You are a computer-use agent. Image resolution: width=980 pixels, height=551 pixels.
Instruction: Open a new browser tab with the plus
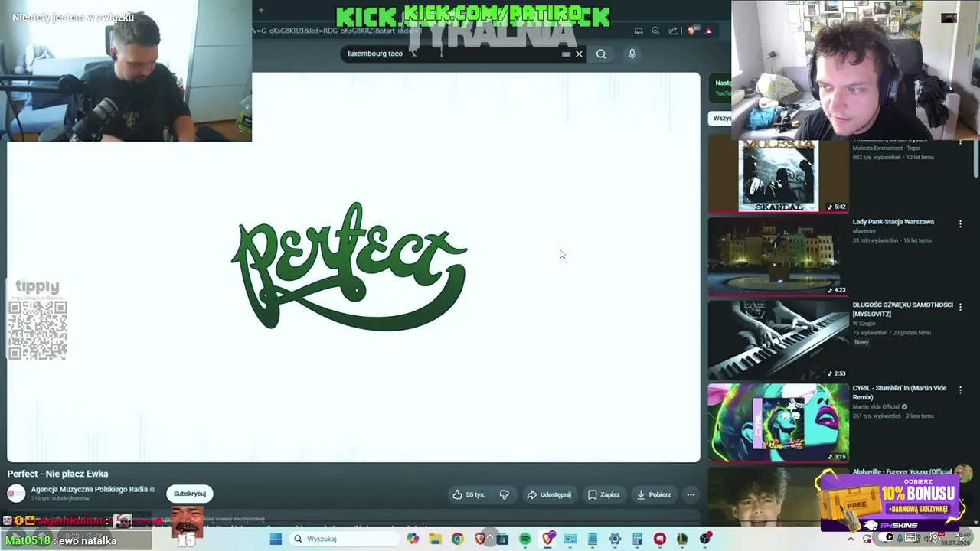pos(261,11)
